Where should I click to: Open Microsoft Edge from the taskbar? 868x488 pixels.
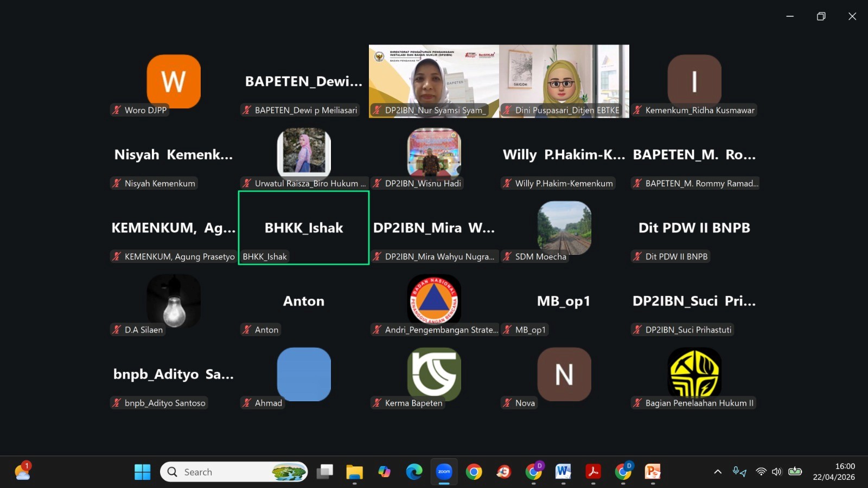coord(414,472)
